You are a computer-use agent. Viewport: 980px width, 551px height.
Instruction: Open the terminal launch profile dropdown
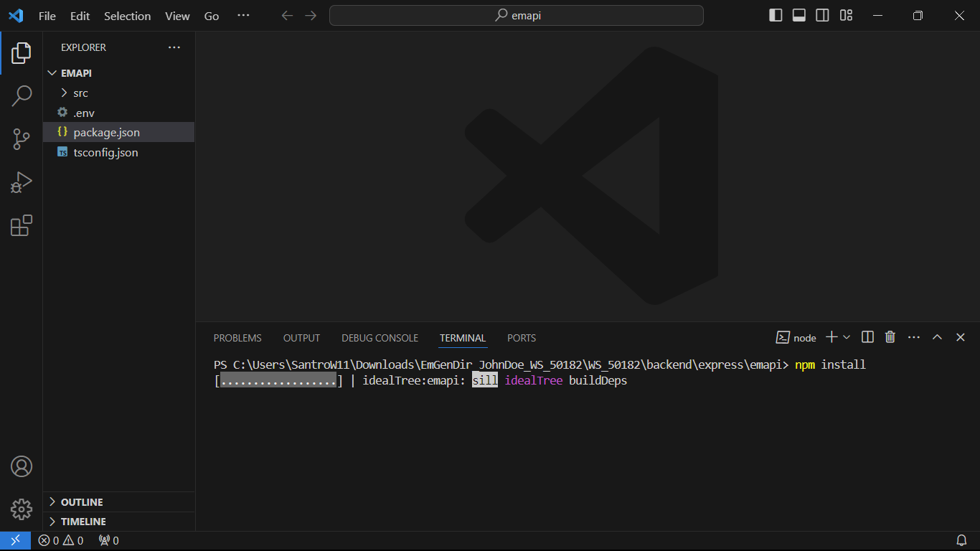point(847,337)
